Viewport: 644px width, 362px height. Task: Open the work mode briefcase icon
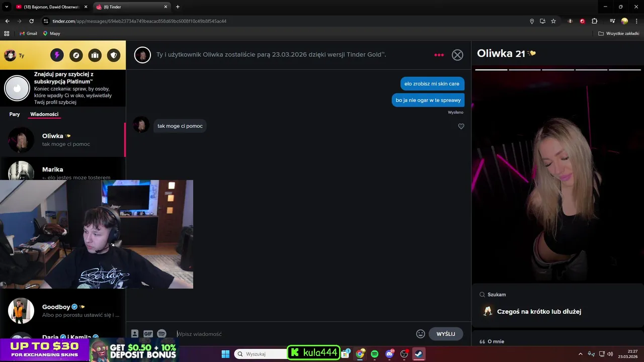[95, 55]
